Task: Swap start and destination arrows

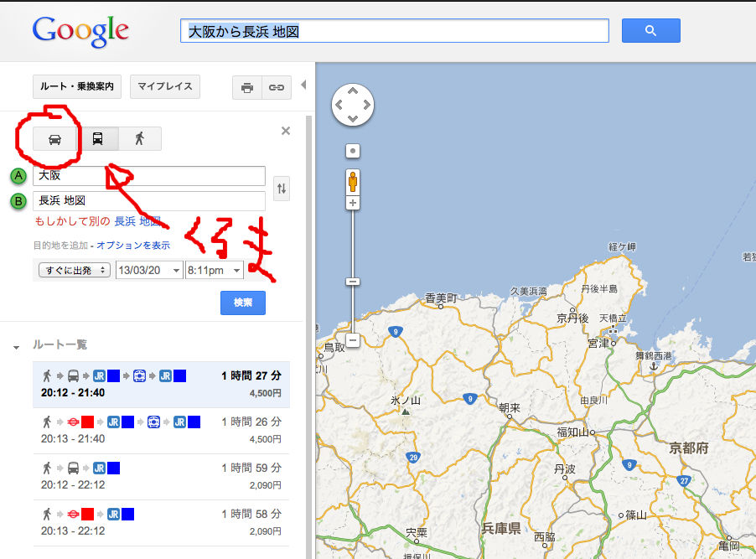Action: 282,189
